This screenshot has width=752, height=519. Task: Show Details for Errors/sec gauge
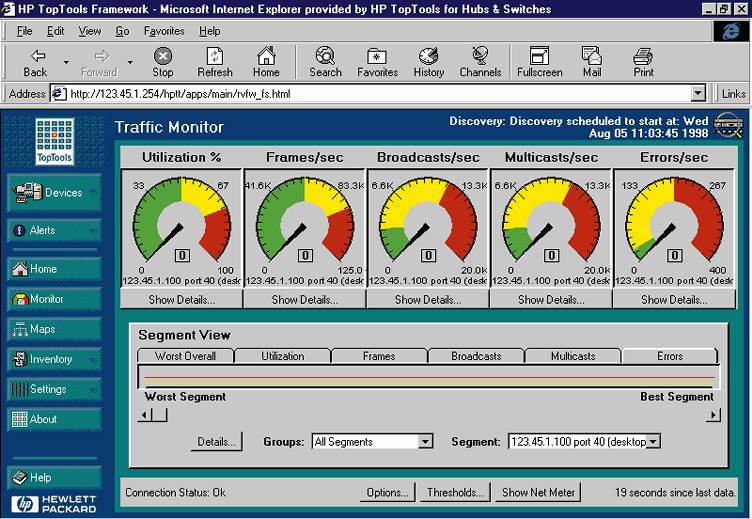pos(674,300)
